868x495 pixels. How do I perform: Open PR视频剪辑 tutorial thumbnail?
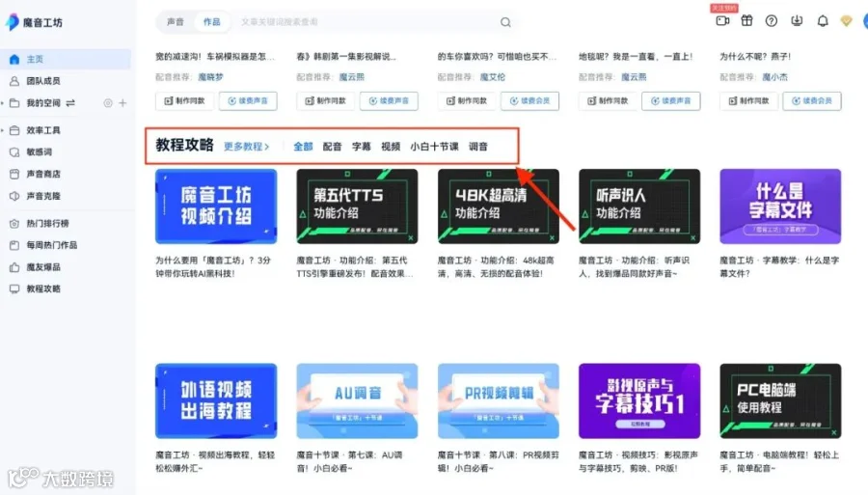(x=499, y=400)
